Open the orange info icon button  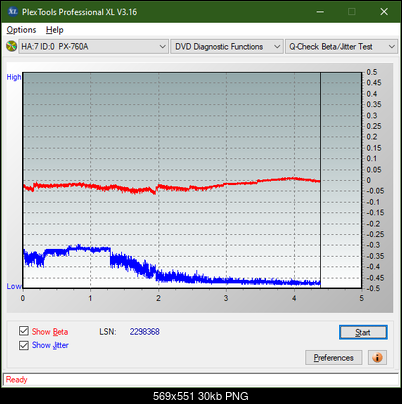click(377, 358)
